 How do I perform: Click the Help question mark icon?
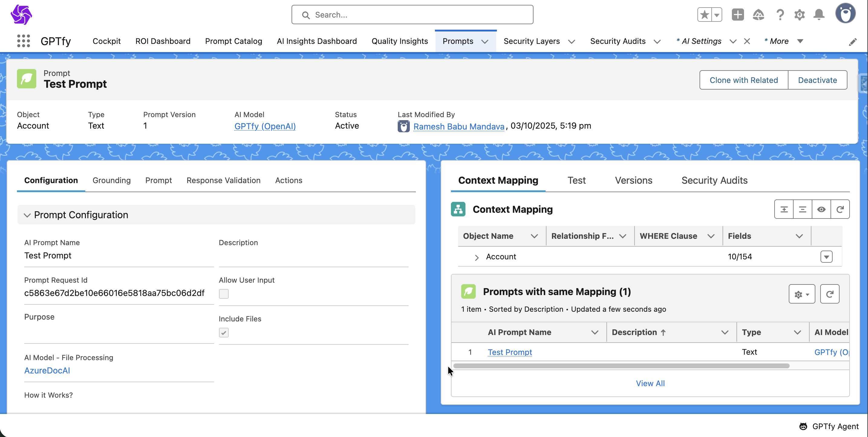(x=780, y=15)
